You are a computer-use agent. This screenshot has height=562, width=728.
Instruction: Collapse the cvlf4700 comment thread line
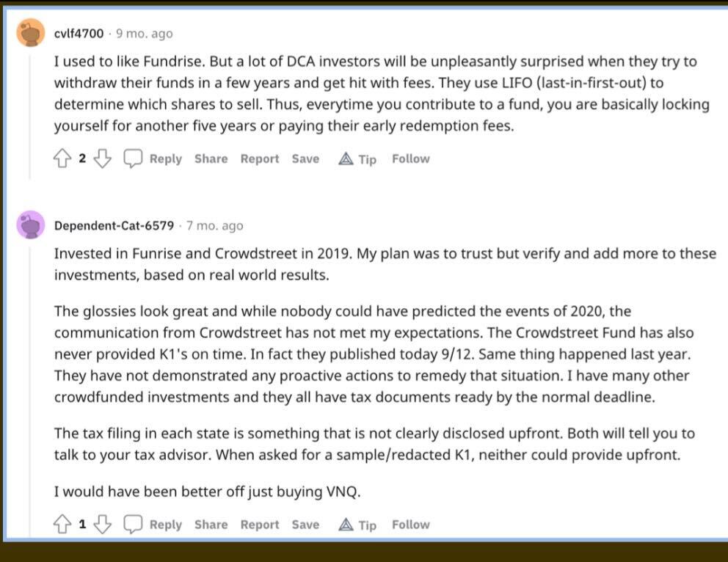pyautogui.click(x=31, y=110)
